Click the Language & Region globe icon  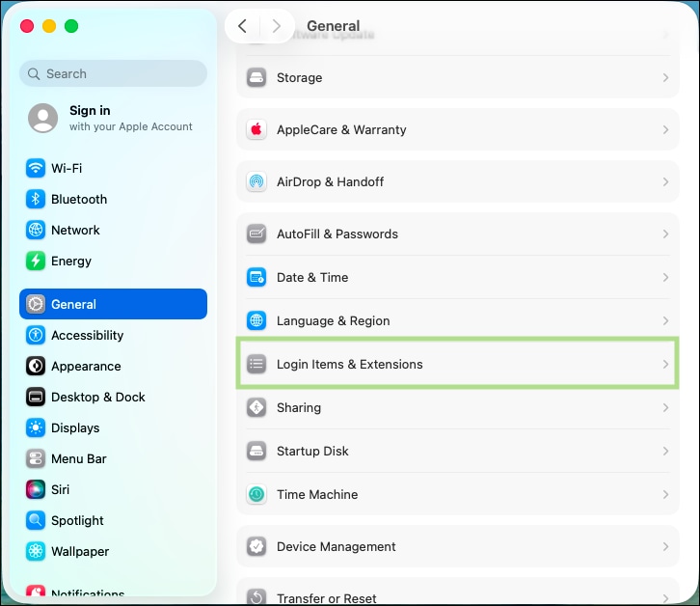point(256,320)
